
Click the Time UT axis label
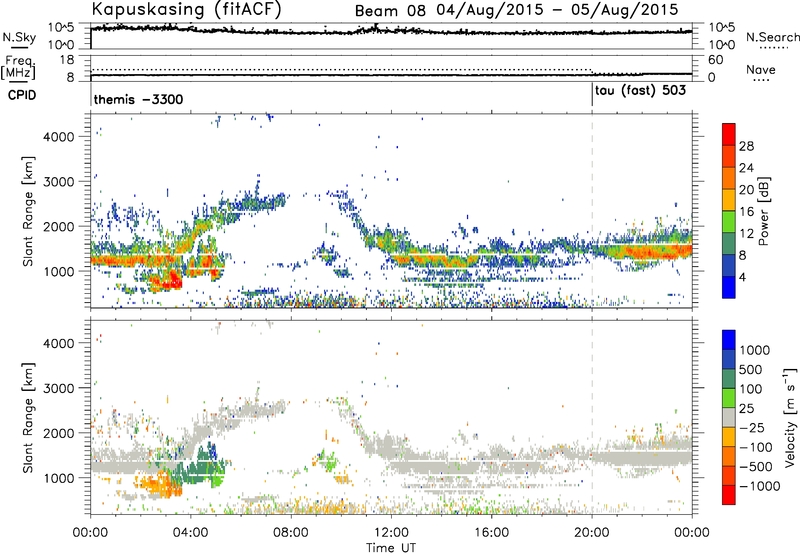pyautogui.click(x=391, y=548)
